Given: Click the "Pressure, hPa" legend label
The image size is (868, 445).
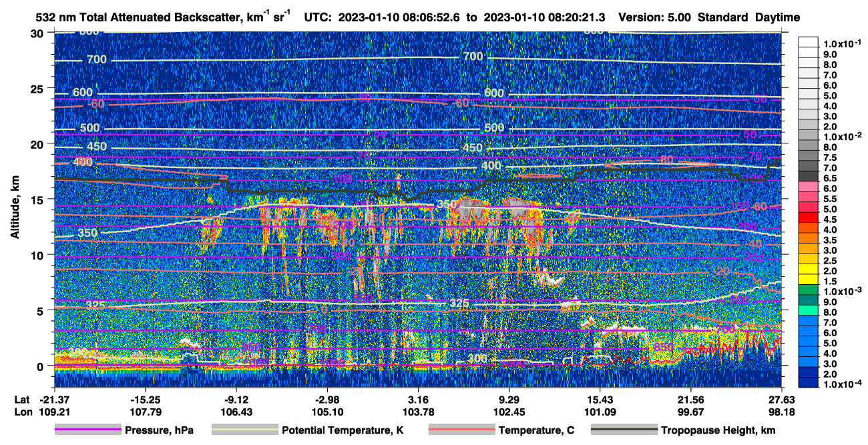Looking at the screenshot, I should 159,431.
